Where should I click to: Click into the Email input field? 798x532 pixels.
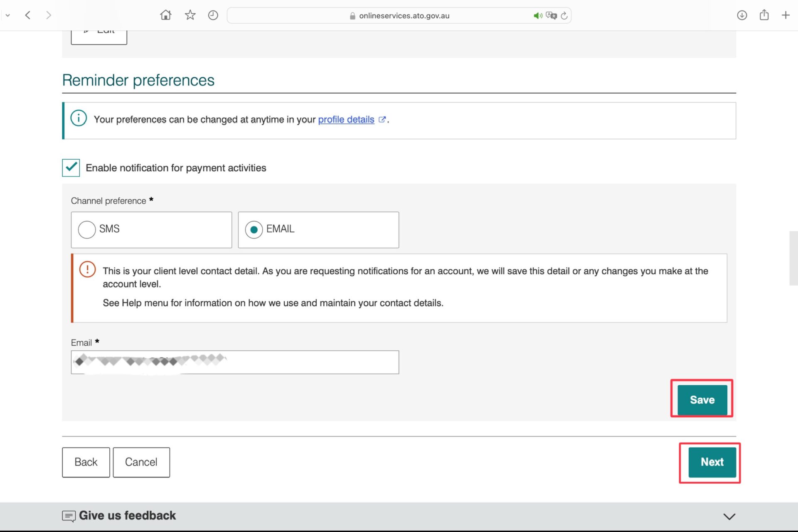(x=235, y=362)
